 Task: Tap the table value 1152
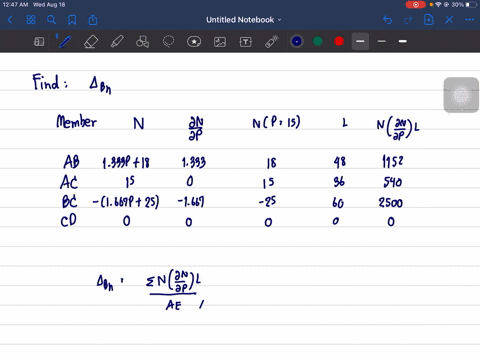(392, 162)
